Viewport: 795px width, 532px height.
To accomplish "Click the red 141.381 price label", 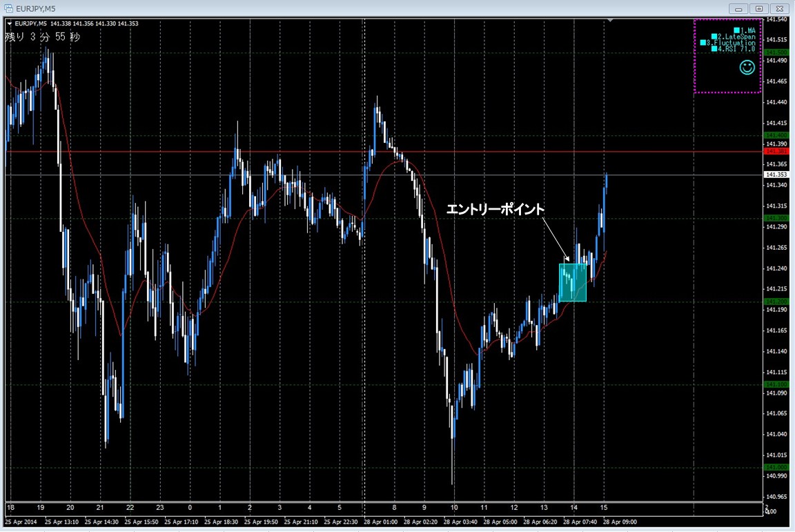I will [776, 152].
